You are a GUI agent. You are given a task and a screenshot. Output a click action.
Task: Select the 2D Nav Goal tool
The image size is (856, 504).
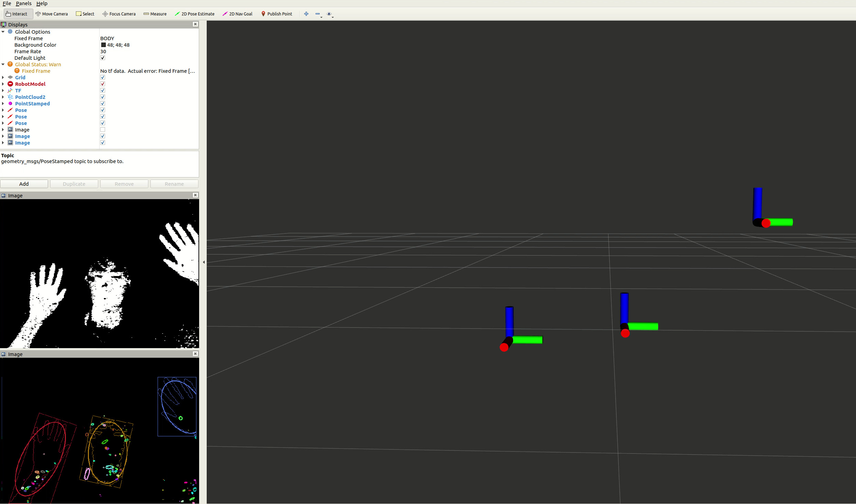point(237,14)
